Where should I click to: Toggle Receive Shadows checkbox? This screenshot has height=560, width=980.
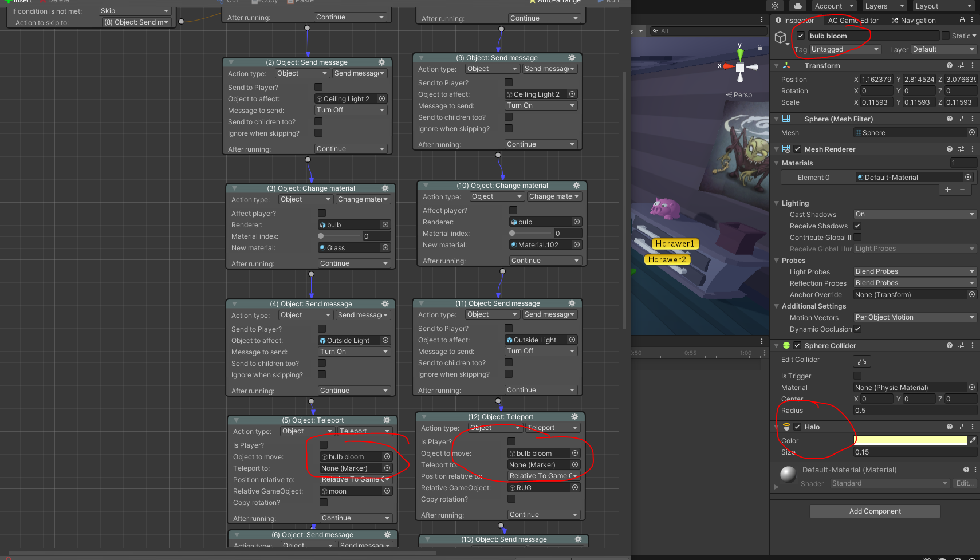click(x=857, y=226)
